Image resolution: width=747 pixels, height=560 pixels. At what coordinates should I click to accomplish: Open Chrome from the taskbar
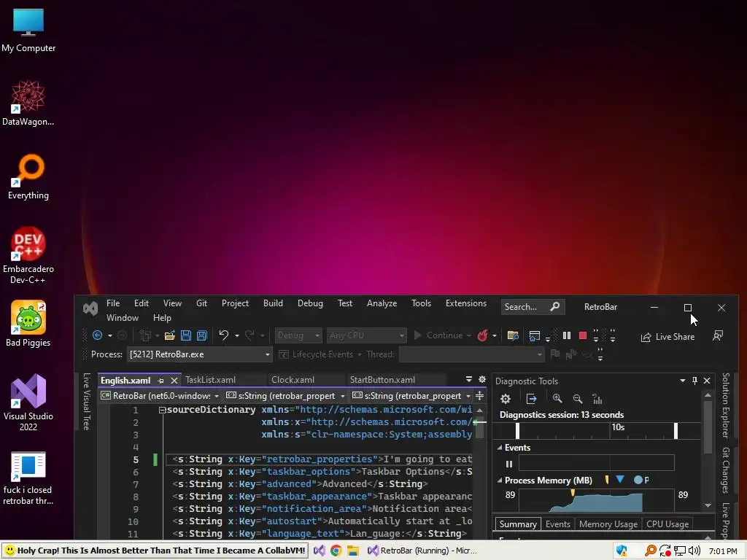click(x=336, y=551)
